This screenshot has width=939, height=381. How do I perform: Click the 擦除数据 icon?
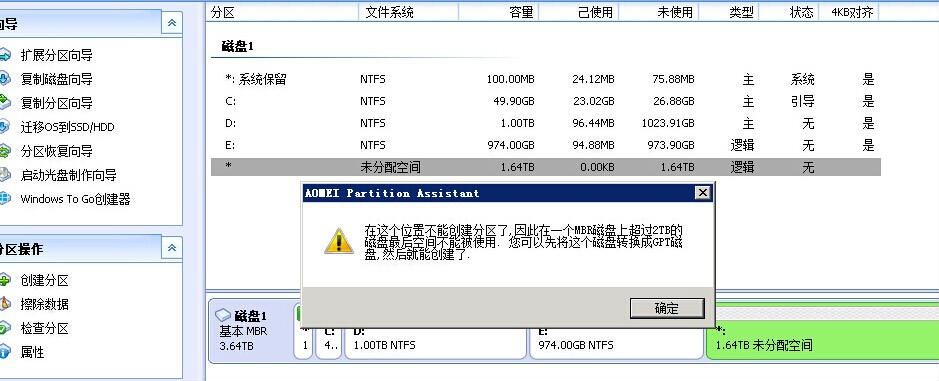(x=5, y=304)
